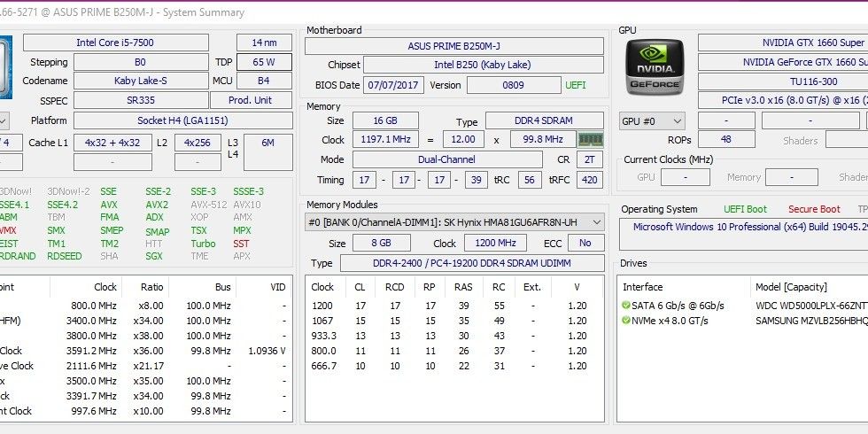Click the BIOS version 0809 field
Image resolution: width=868 pixels, height=434 pixels.
514,85
